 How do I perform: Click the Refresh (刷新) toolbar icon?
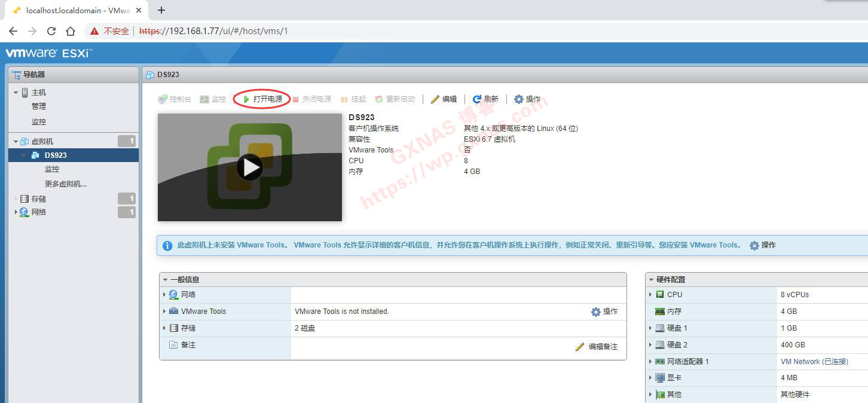pos(477,99)
